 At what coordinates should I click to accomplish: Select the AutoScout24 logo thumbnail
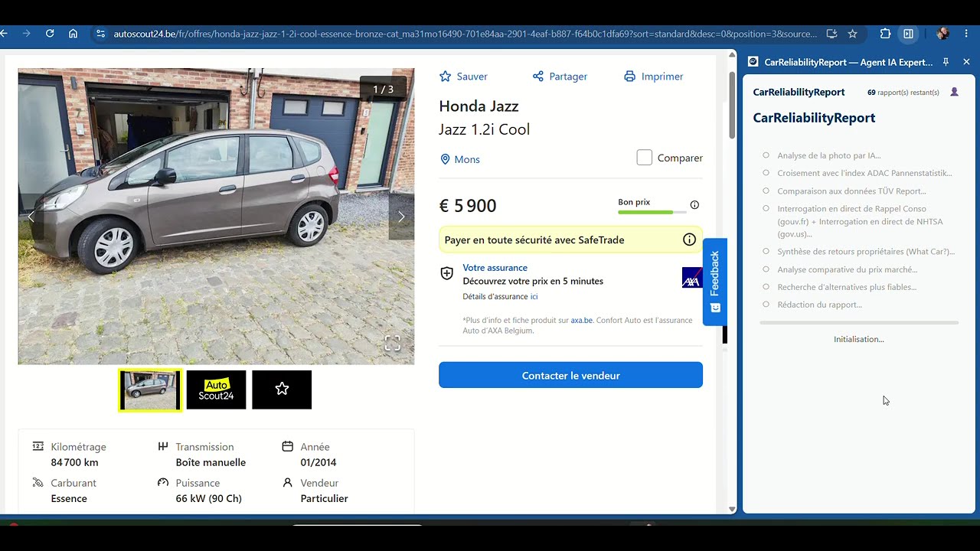(x=216, y=390)
